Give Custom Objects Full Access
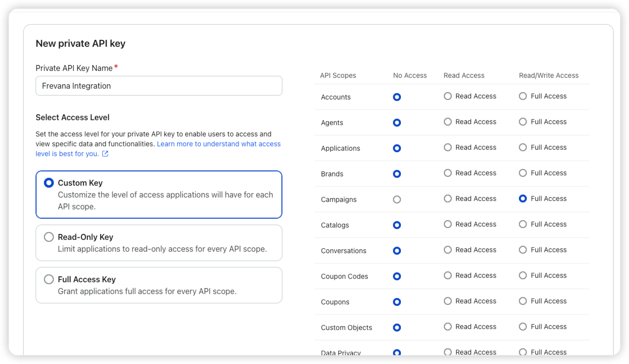This screenshot has width=629, height=364. pyautogui.click(x=523, y=327)
